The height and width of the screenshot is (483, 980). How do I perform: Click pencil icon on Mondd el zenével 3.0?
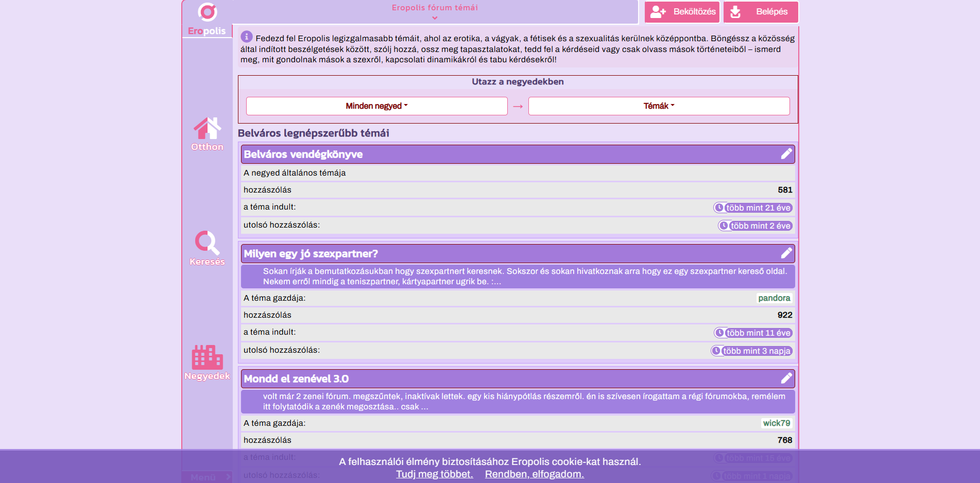[786, 378]
